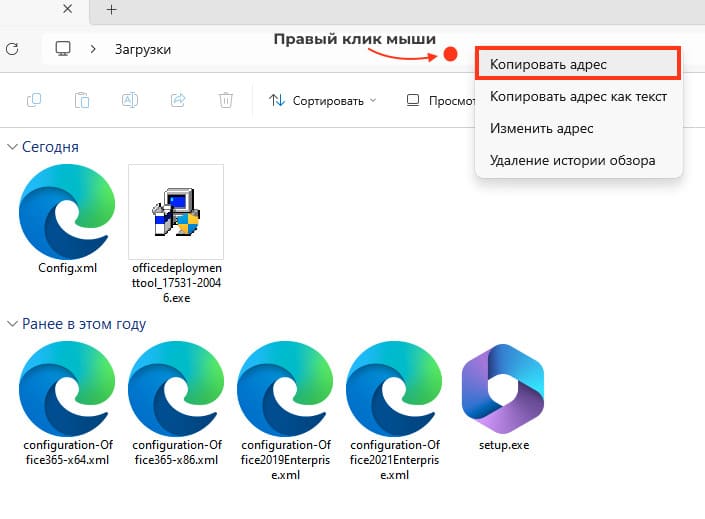Click the Share toolbar icon
The width and height of the screenshot is (705, 519).
(178, 100)
